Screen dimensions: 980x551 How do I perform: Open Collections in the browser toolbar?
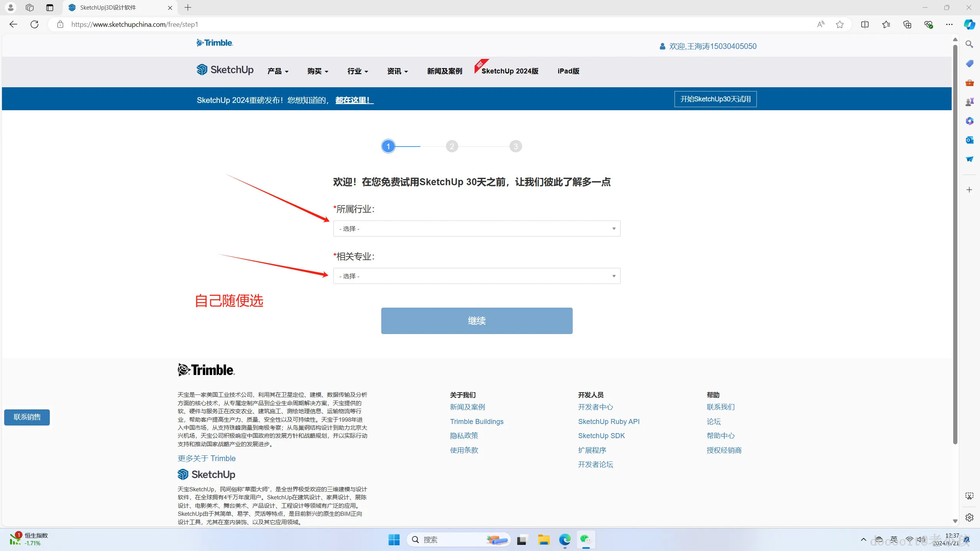pyautogui.click(x=907, y=24)
